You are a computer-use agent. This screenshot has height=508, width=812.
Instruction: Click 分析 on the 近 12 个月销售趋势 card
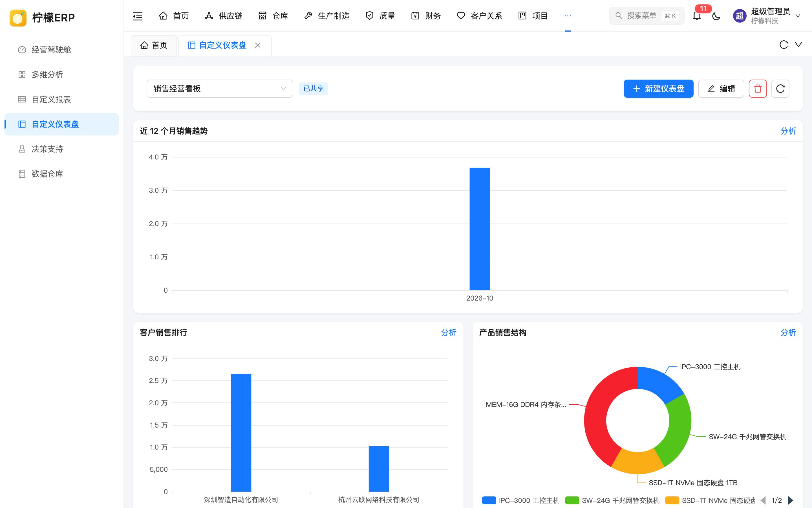(788, 131)
